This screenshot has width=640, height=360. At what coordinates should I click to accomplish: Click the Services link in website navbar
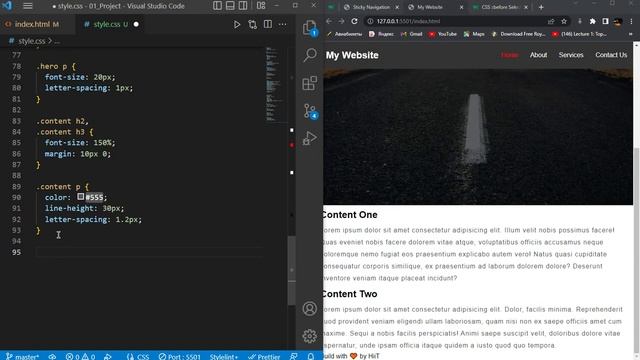(x=571, y=55)
